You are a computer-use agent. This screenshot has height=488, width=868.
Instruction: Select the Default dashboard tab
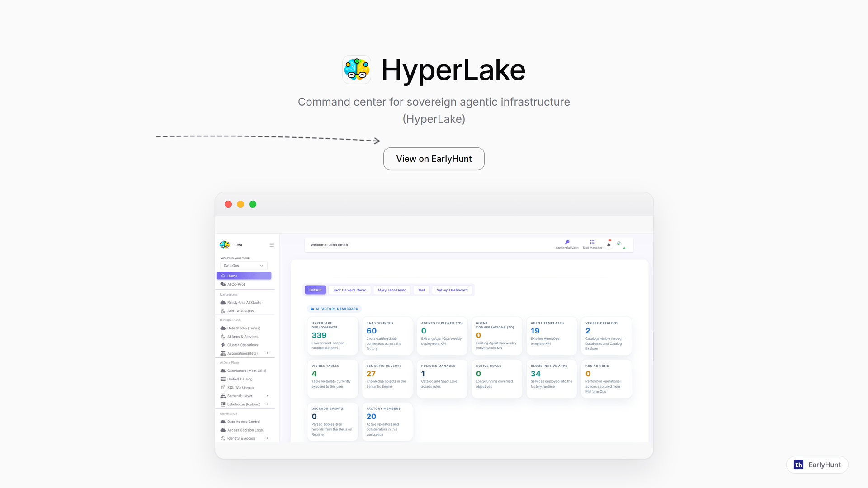pos(316,290)
